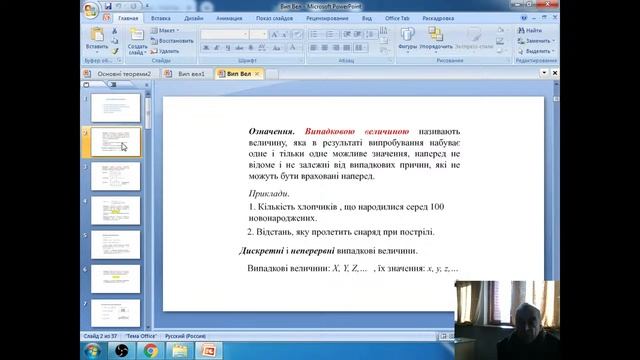Switch to the Дизайн ribbon tab
This screenshot has width=640, height=360.
(193, 18)
